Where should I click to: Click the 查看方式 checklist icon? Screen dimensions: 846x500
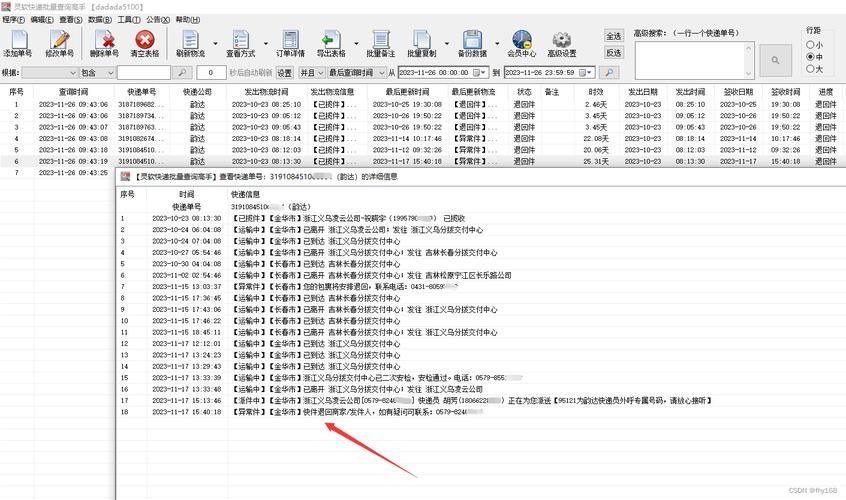tap(241, 40)
